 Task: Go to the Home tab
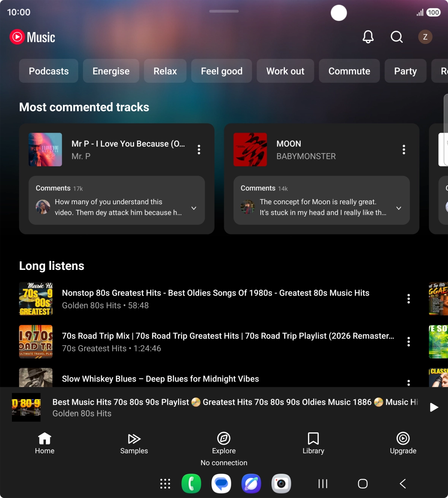pyautogui.click(x=45, y=443)
